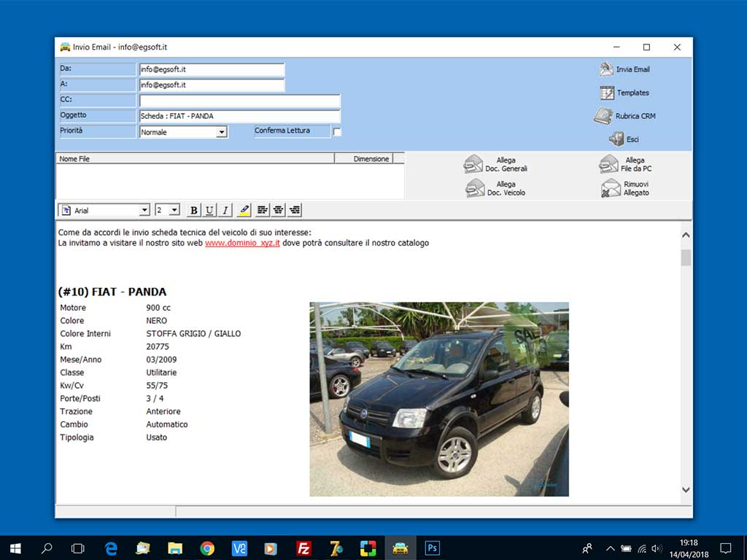Open the Templates list
Image resolution: width=747 pixels, height=560 pixels.
coord(624,93)
